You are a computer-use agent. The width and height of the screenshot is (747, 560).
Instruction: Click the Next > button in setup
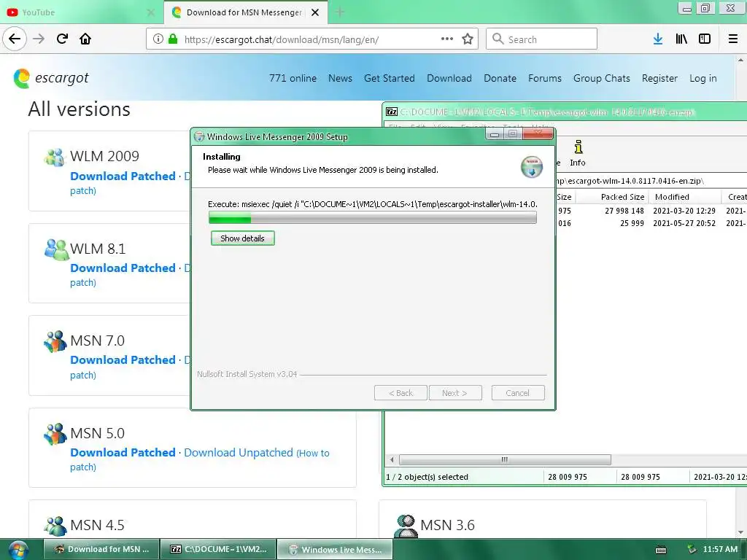coord(455,393)
